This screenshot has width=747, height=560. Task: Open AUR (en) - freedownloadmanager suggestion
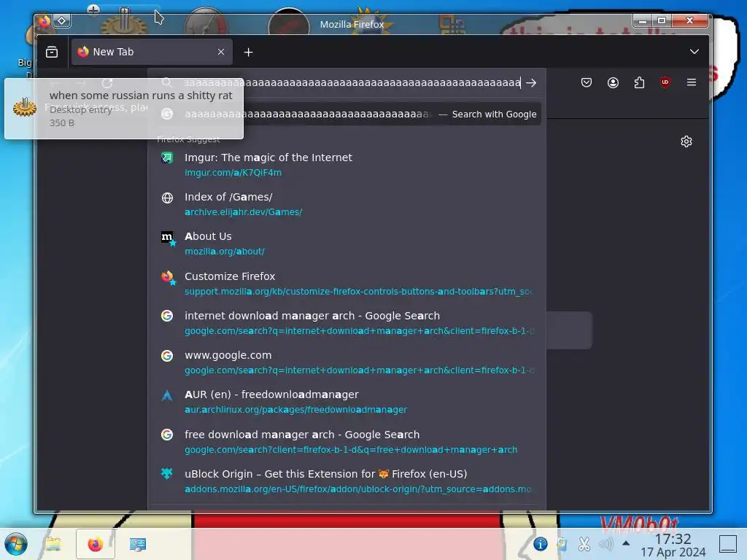pyautogui.click(x=347, y=402)
